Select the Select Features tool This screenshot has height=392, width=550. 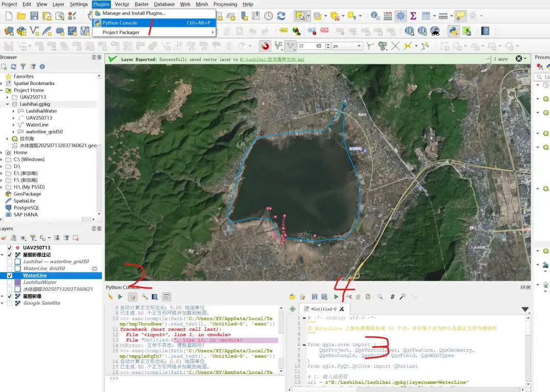coord(299,16)
